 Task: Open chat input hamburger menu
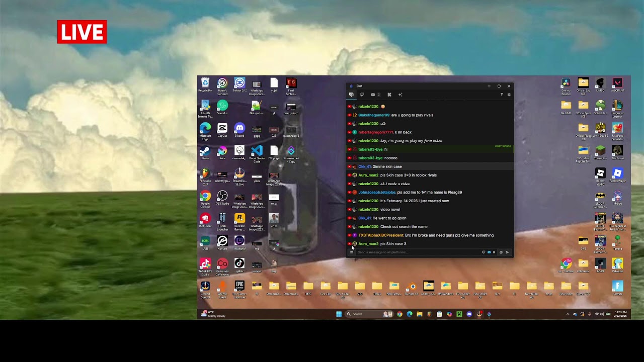pyautogui.click(x=352, y=252)
